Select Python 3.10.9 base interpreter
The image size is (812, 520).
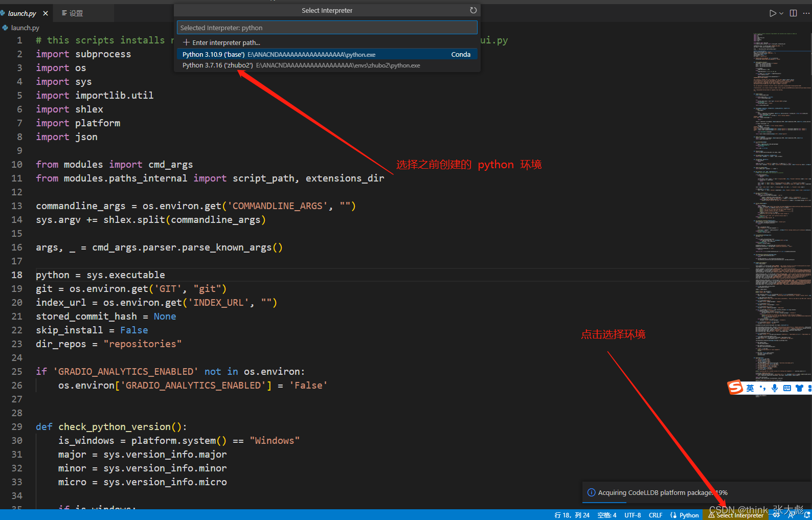[327, 54]
